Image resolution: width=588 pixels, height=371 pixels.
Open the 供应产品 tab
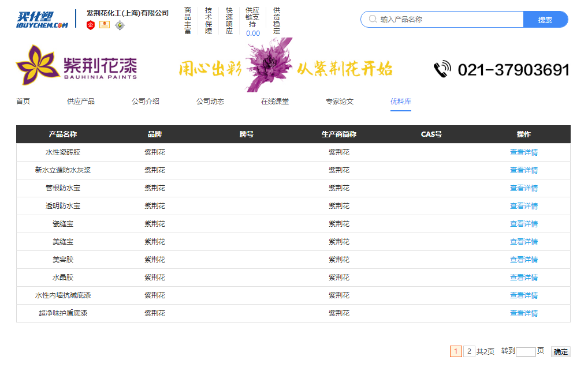pyautogui.click(x=81, y=101)
